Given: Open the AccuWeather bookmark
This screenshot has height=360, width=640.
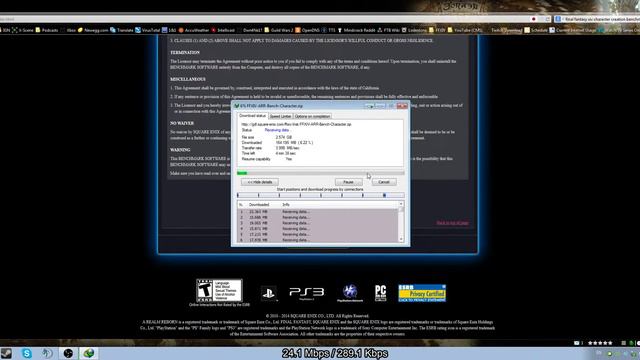Looking at the screenshot, I should tap(193, 30).
